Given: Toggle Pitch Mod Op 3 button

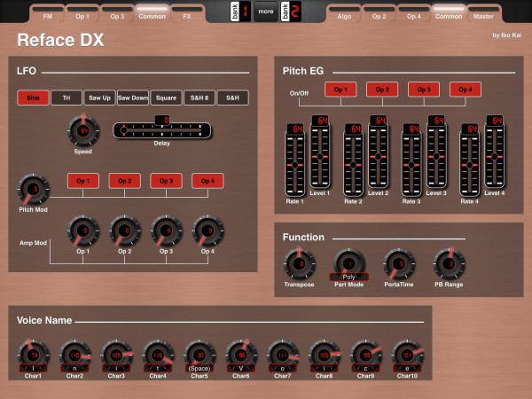Looking at the screenshot, I should (x=167, y=181).
